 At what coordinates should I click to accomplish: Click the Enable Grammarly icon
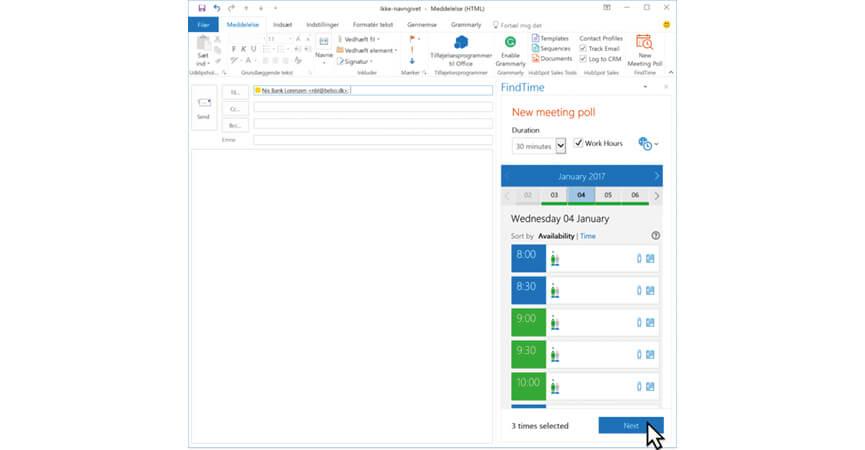pyautogui.click(x=510, y=43)
